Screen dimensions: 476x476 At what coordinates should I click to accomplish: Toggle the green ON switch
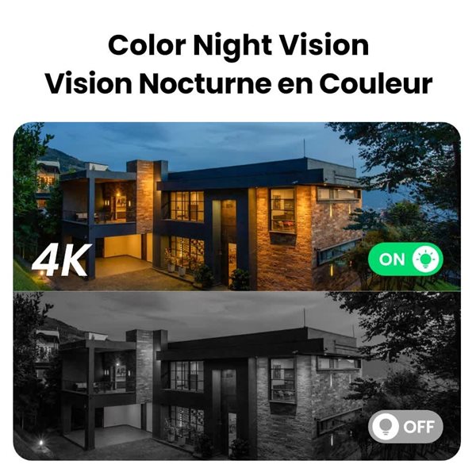(x=405, y=259)
